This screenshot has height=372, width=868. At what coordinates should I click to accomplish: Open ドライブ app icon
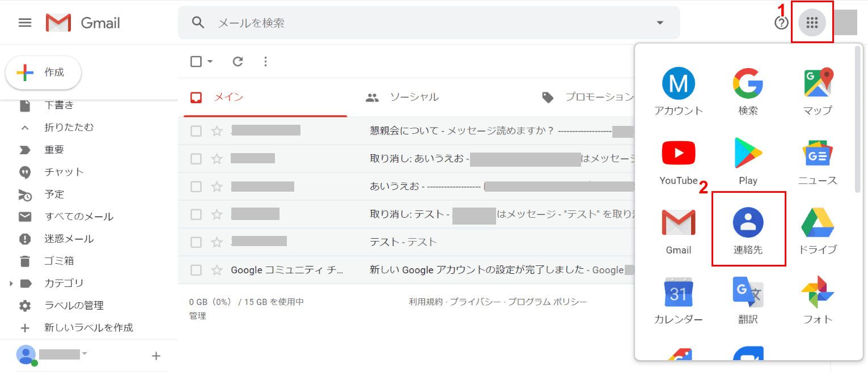818,230
